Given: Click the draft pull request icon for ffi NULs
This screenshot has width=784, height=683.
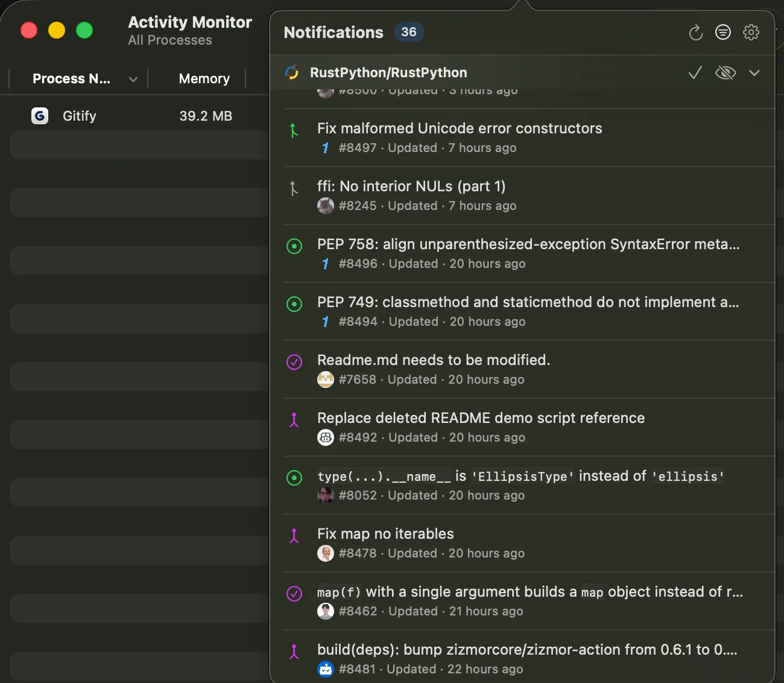Looking at the screenshot, I should pyautogui.click(x=294, y=188).
